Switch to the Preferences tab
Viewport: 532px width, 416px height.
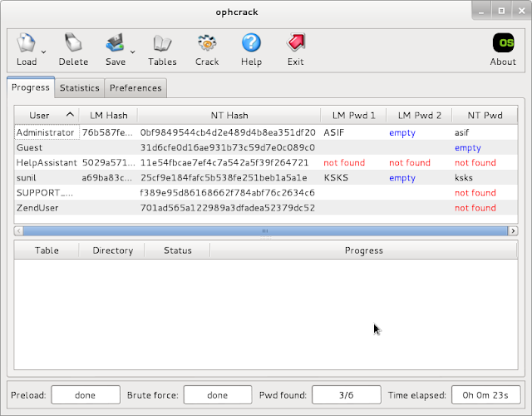click(135, 87)
